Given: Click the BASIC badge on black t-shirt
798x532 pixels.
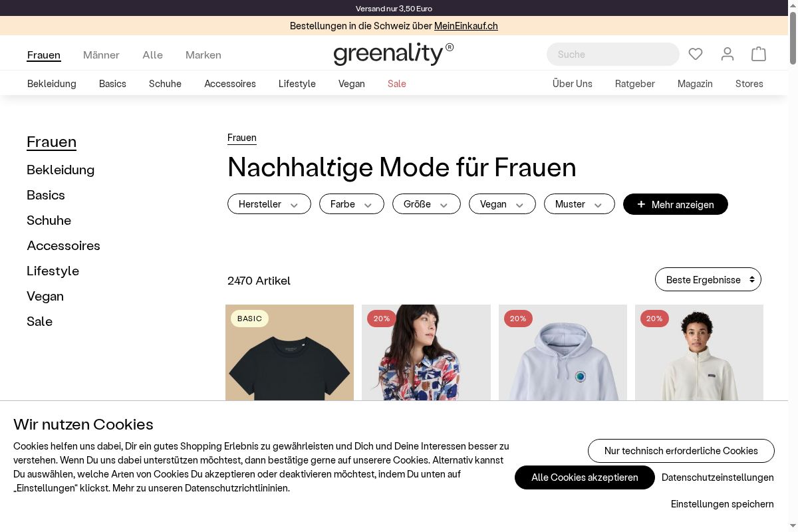Looking at the screenshot, I should point(249,319).
